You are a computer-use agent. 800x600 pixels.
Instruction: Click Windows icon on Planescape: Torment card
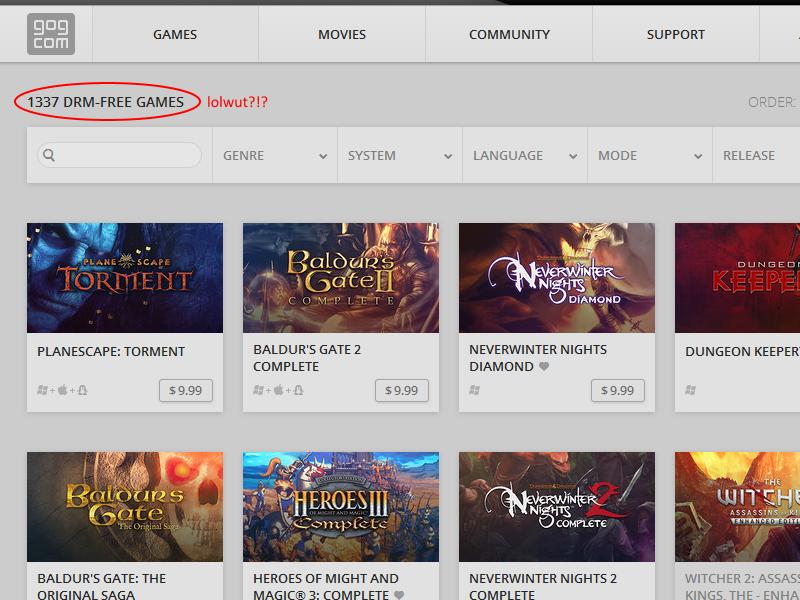pyautogui.click(x=42, y=390)
